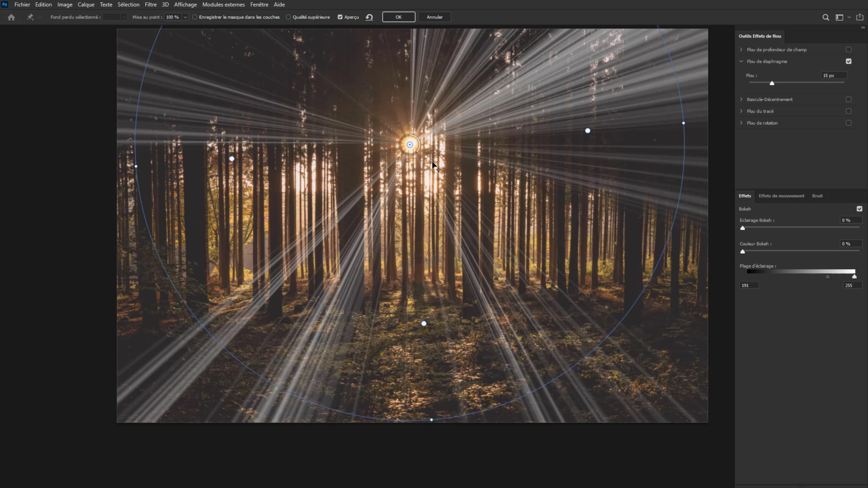Open the Calque menu
Viewport: 868px width, 488px height.
[86, 4]
